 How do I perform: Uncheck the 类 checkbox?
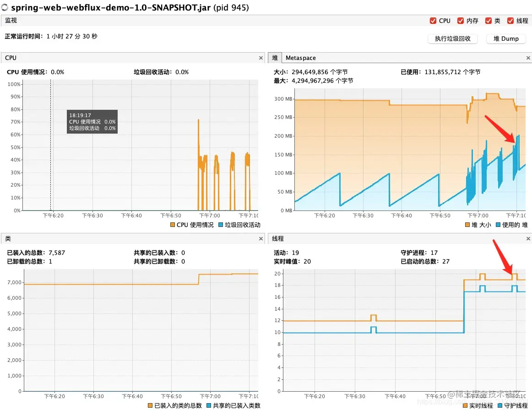pyautogui.click(x=488, y=21)
